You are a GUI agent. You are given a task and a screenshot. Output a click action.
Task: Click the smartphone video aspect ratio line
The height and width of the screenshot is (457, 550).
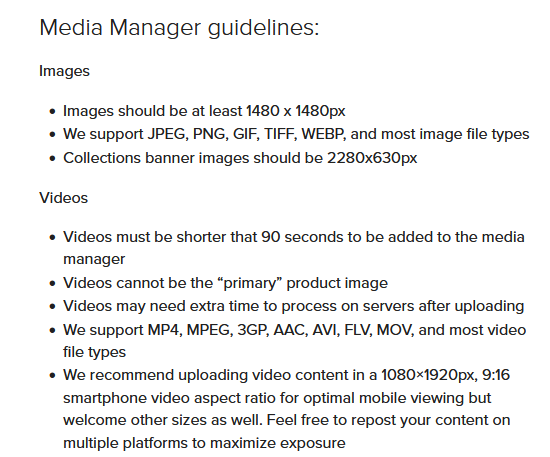277,398
